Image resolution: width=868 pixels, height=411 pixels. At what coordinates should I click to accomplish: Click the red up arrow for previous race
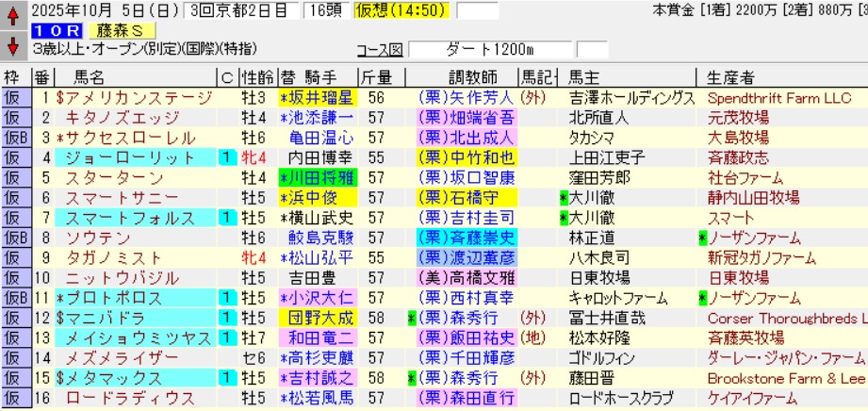point(13,16)
